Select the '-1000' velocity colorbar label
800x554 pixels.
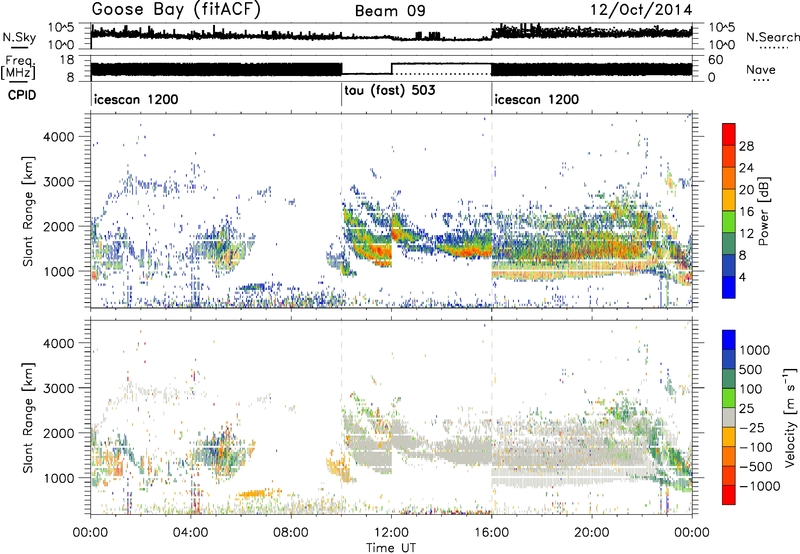point(759,486)
